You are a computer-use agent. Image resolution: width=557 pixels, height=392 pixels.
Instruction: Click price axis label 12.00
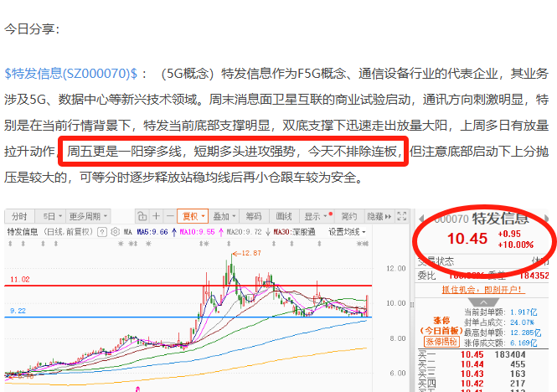pos(395,268)
